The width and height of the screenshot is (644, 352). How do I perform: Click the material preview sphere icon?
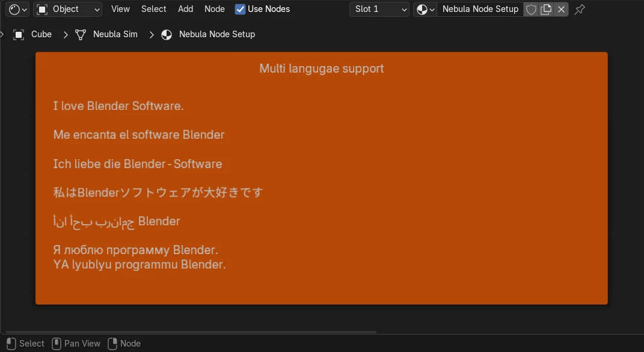(x=423, y=9)
